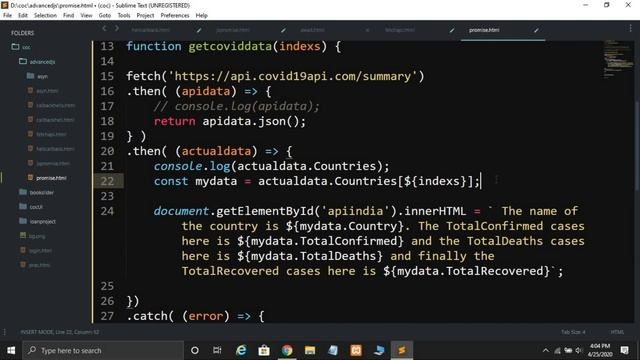This screenshot has height=360, width=640.
Task: Click the 'error' parameter on line 27
Action: 206,316
